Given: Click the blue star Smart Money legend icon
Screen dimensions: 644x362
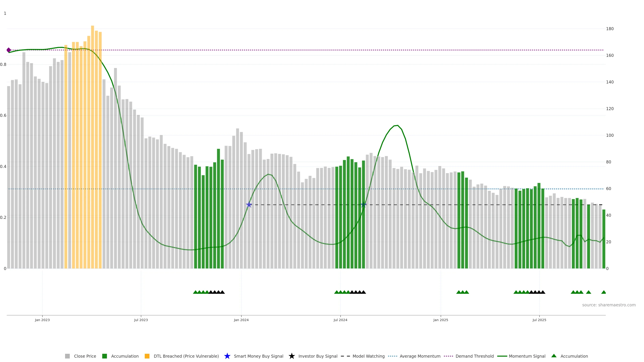Looking at the screenshot, I should pyautogui.click(x=227, y=356).
